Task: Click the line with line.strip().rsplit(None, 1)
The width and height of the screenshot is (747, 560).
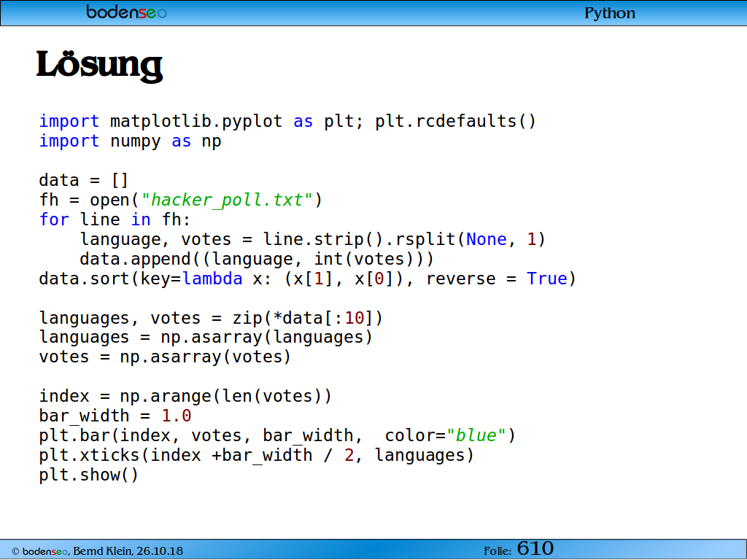Action: 312,239
